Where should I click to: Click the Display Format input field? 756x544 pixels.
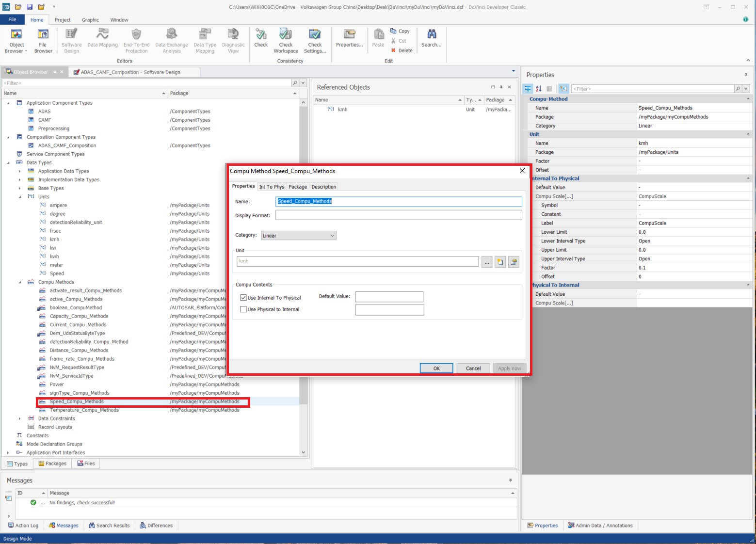click(399, 215)
